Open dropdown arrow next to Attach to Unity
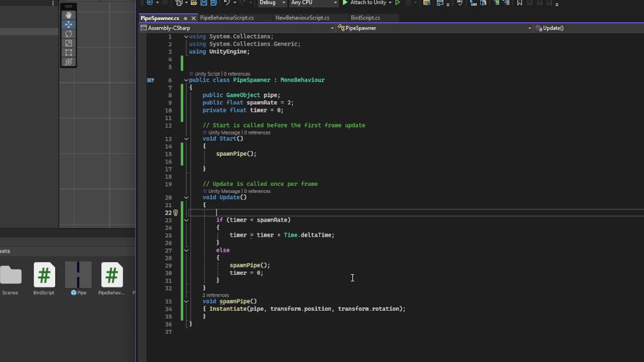This screenshot has height=362, width=644. coord(390,3)
